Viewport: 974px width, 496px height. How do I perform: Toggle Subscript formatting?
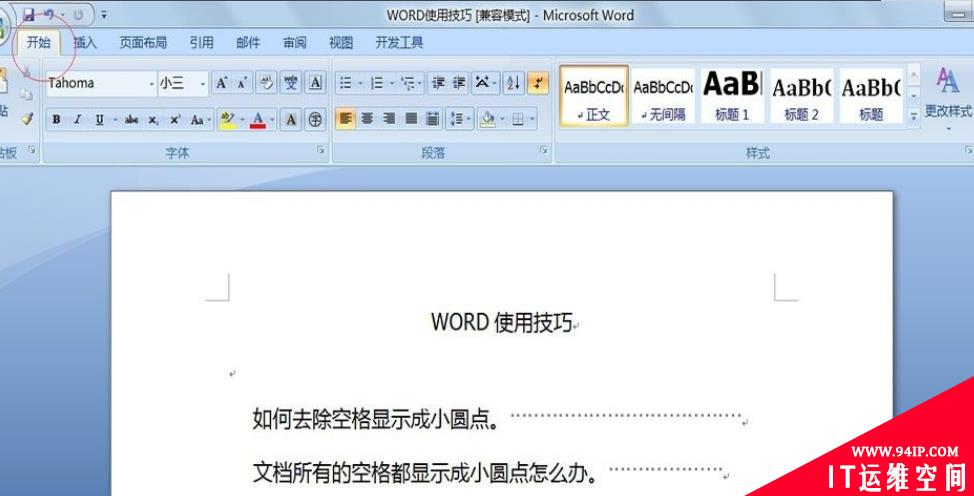[153, 119]
